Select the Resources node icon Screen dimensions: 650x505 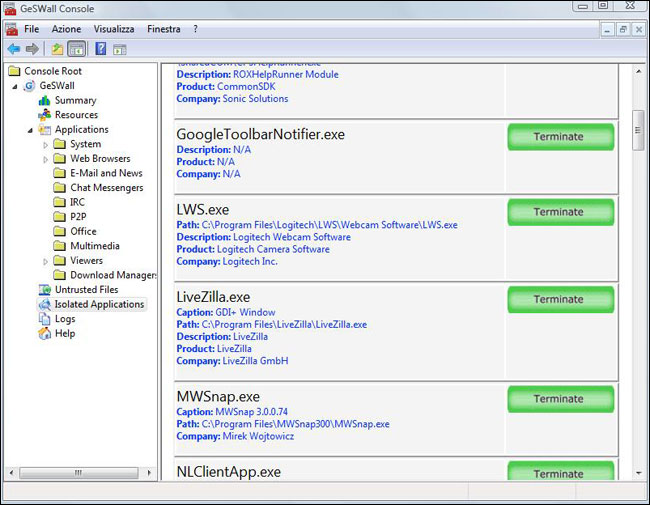point(45,115)
